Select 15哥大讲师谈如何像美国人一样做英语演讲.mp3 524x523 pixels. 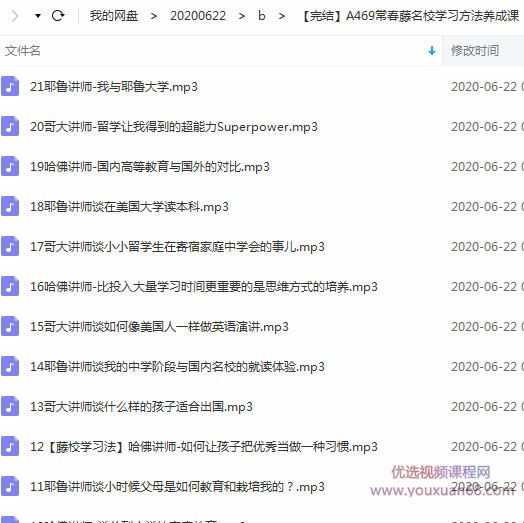(x=159, y=326)
